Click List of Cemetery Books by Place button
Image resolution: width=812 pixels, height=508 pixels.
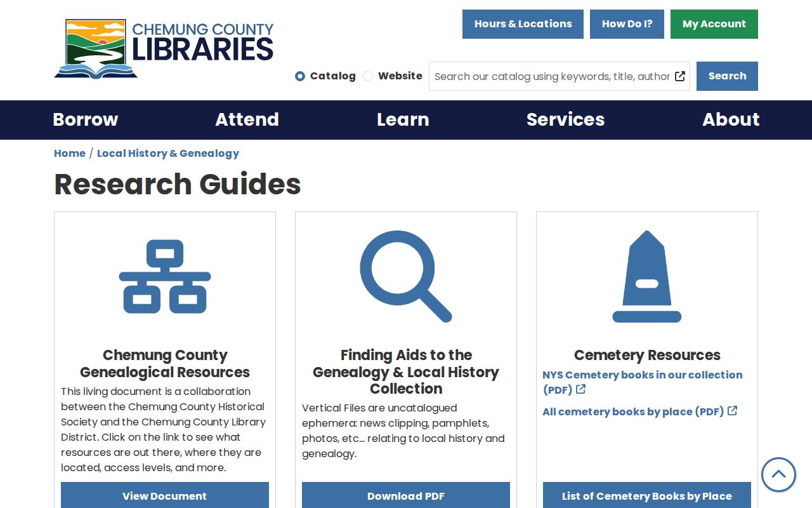pyautogui.click(x=647, y=495)
